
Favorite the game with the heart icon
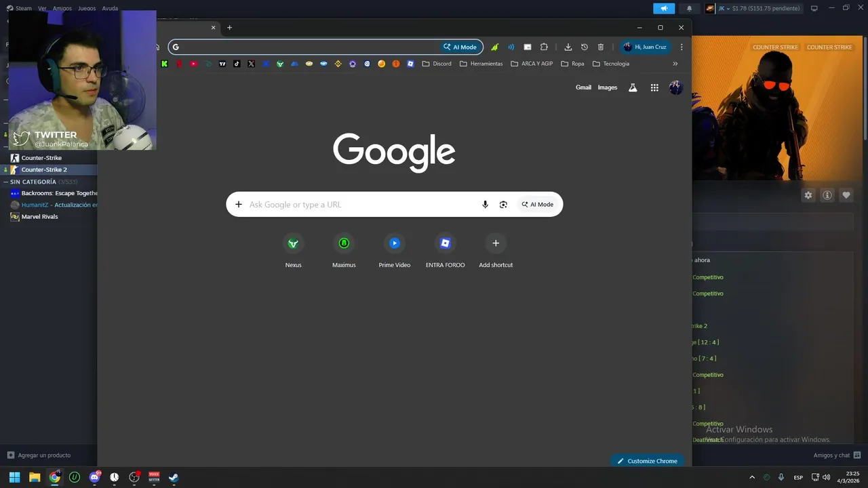846,195
